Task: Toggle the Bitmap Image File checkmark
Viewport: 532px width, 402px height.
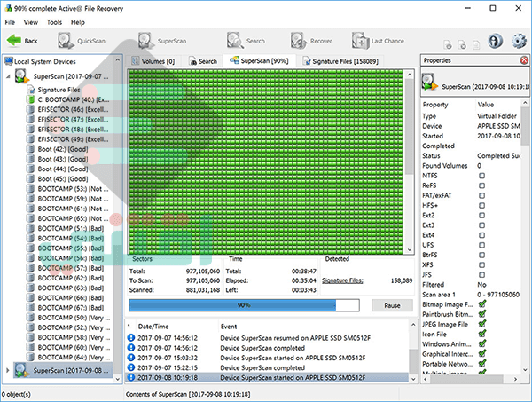Action: point(482,304)
